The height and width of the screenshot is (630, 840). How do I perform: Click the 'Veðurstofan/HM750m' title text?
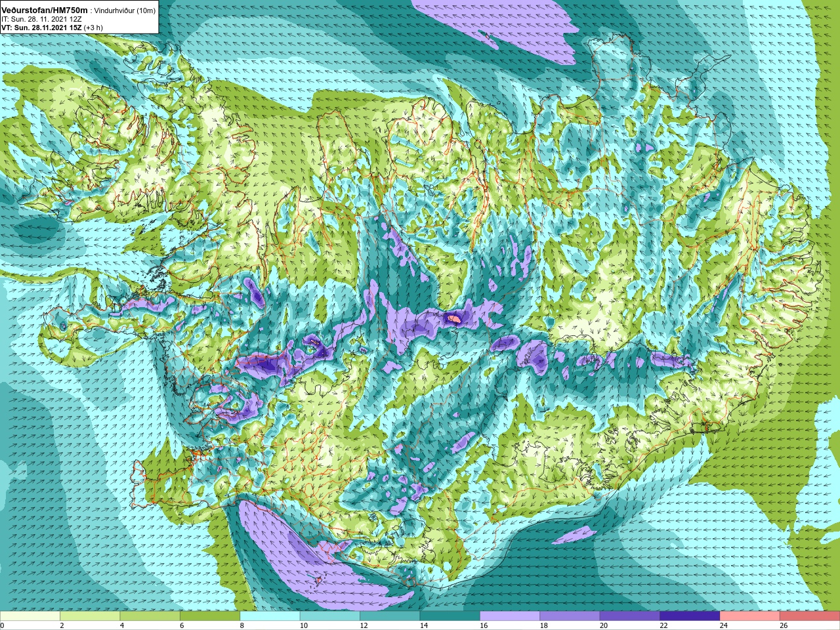coord(45,10)
